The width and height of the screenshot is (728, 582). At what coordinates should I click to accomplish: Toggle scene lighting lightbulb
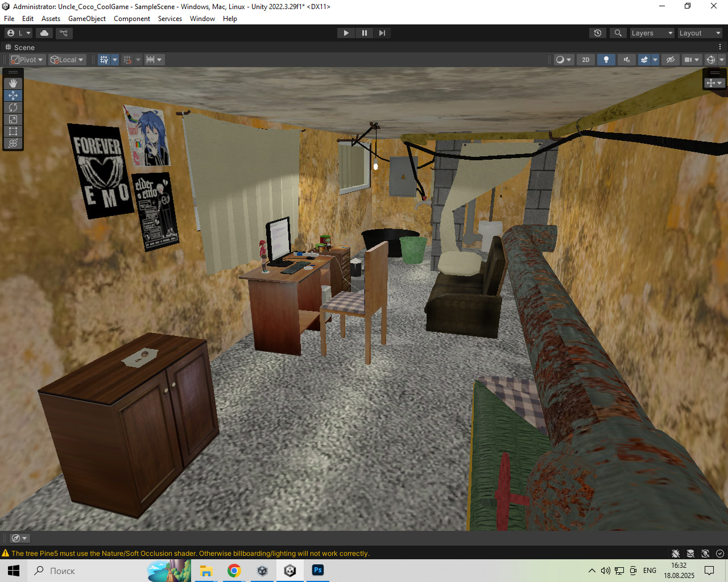[x=606, y=60]
